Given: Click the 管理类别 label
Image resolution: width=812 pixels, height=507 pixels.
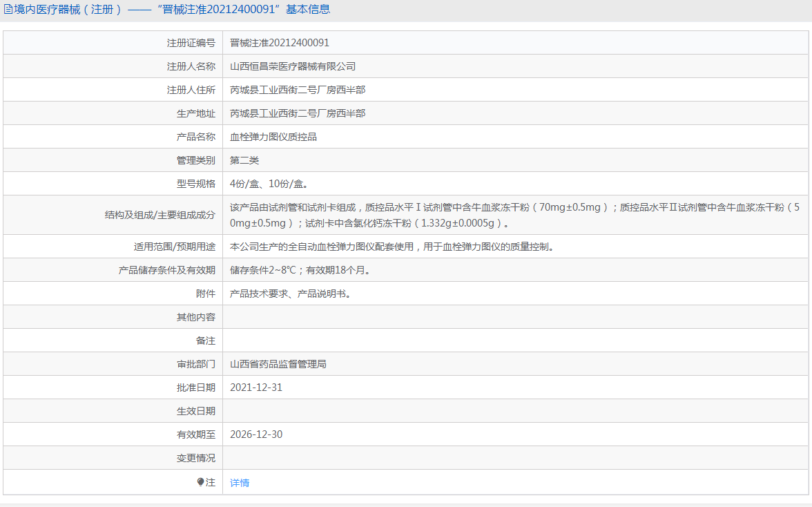Looking at the screenshot, I should point(196,160).
